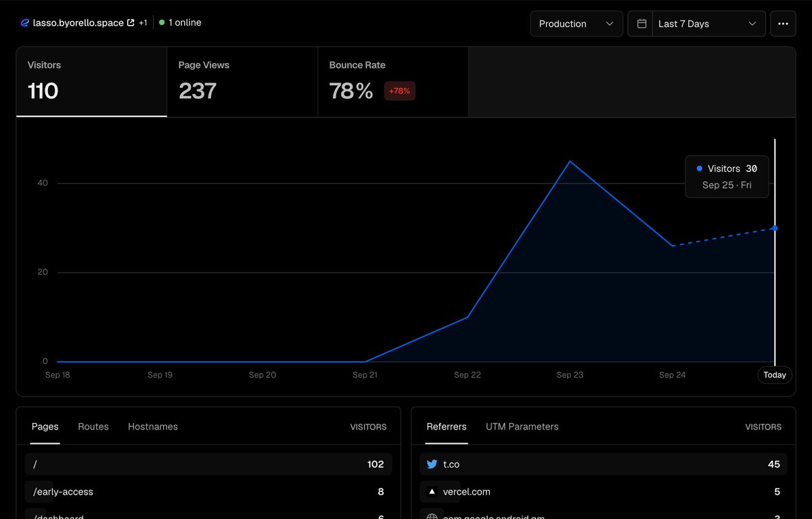Open the lasso.byorello.space site link
Screen dimensions: 812x519
coord(78,23)
